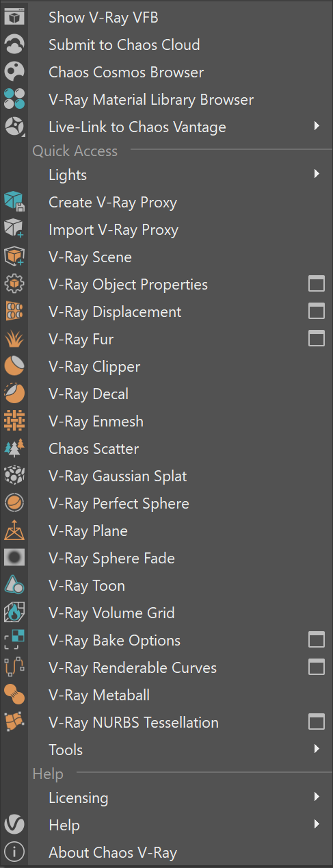This screenshot has height=868, width=333.
Task: Click the Show V-Ray VFB icon
Action: (14, 17)
